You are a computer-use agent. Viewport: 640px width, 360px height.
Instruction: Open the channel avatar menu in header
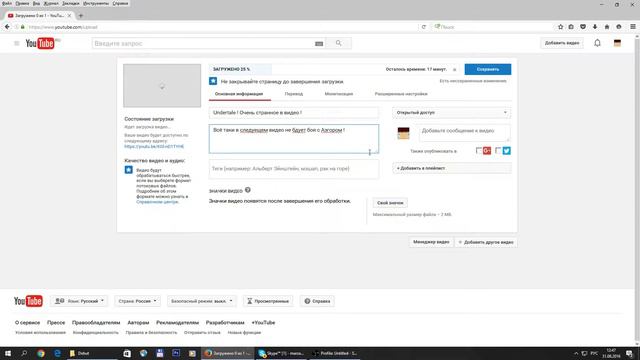(x=617, y=43)
